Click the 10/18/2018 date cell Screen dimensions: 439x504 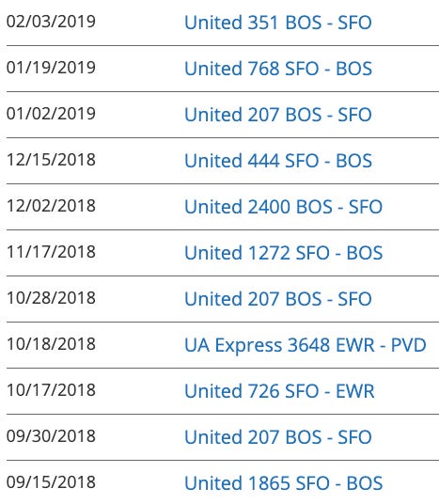coord(51,343)
